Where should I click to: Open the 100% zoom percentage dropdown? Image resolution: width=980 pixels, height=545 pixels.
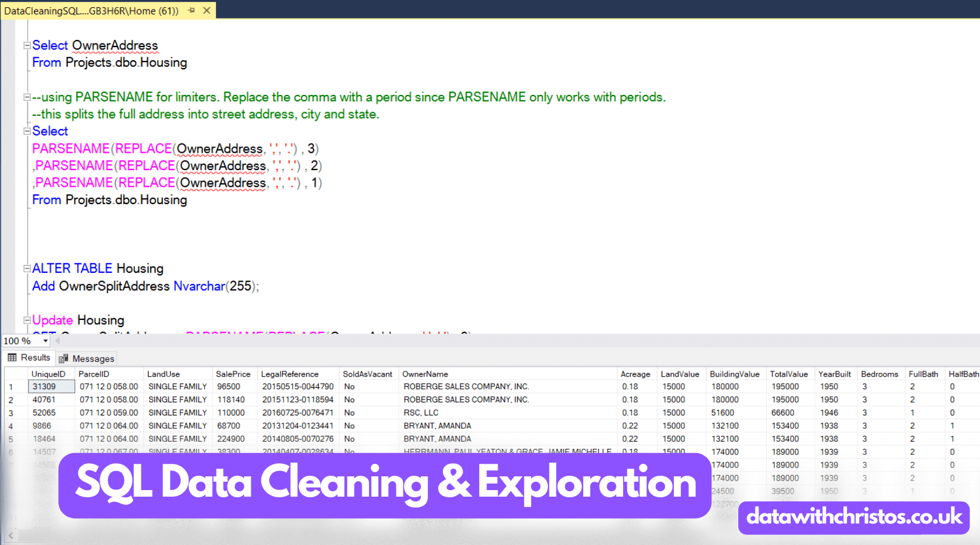[x=45, y=340]
